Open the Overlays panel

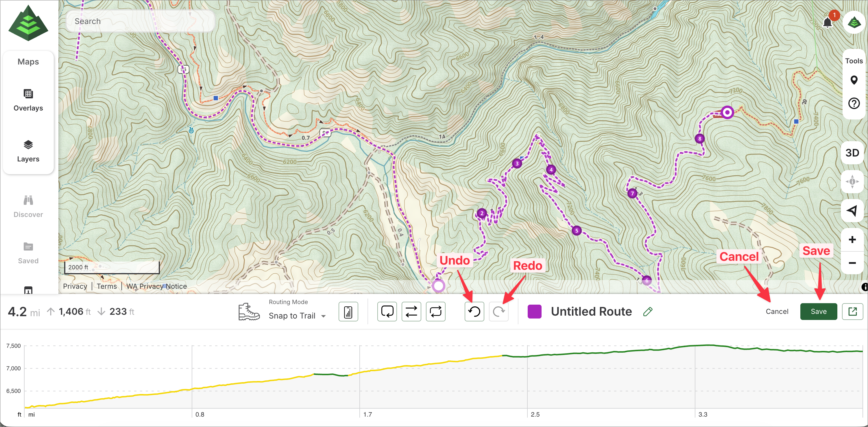point(28,100)
